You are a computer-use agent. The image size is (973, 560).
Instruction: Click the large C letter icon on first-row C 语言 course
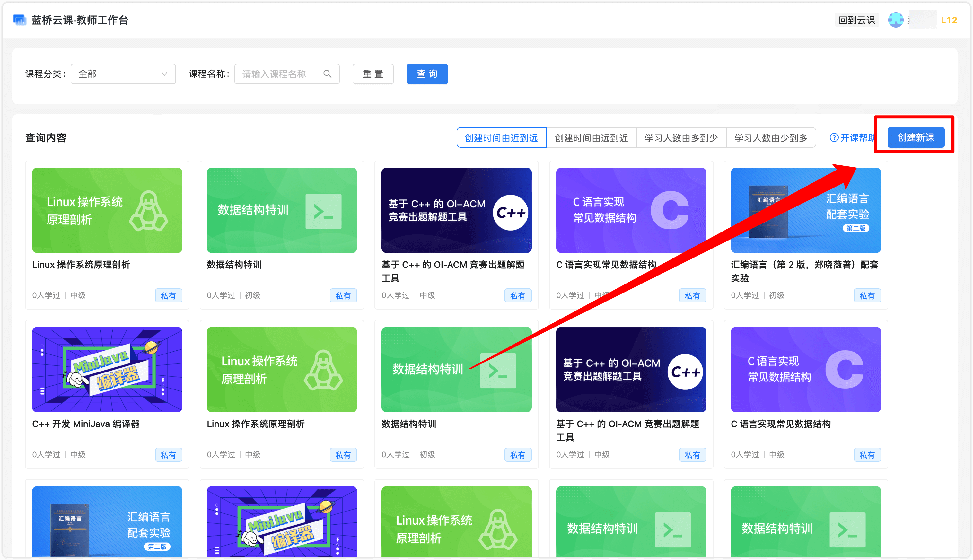(670, 210)
